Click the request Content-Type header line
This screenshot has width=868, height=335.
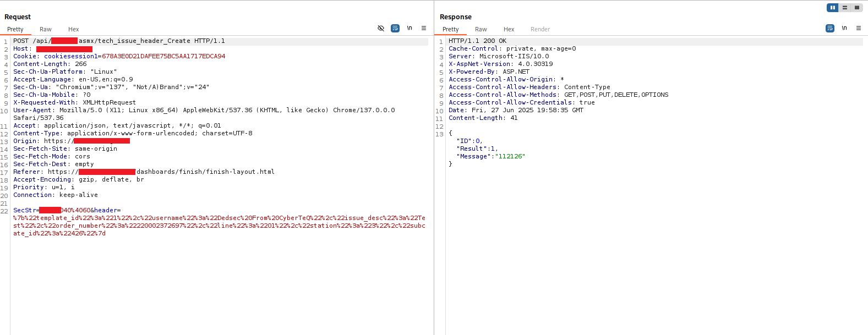133,133
